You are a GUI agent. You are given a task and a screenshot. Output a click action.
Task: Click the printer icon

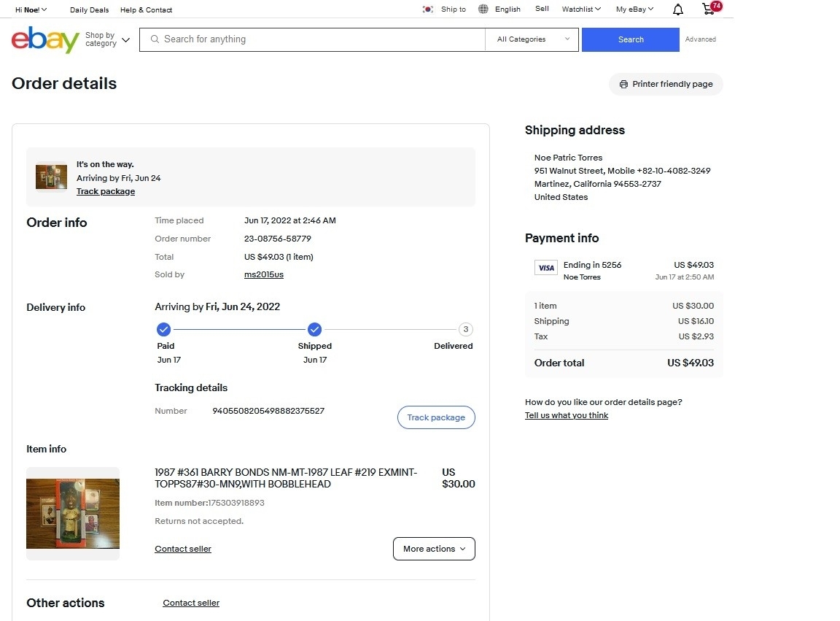click(623, 84)
